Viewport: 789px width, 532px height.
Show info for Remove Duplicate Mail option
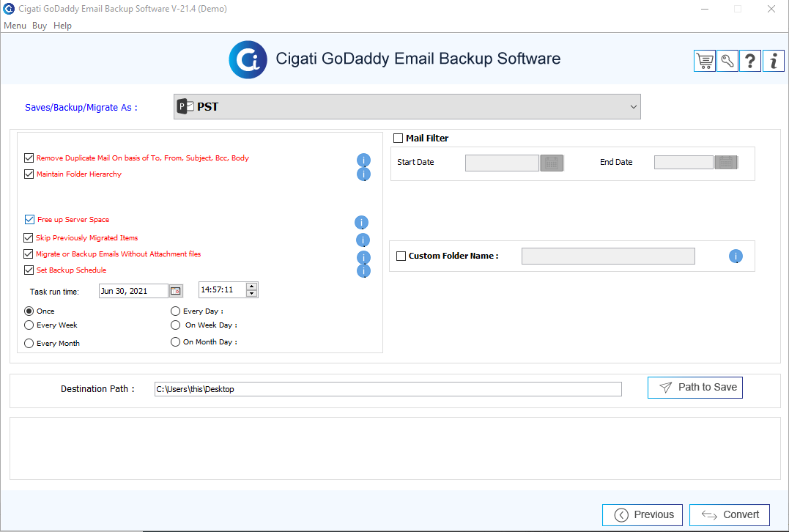pyautogui.click(x=364, y=160)
